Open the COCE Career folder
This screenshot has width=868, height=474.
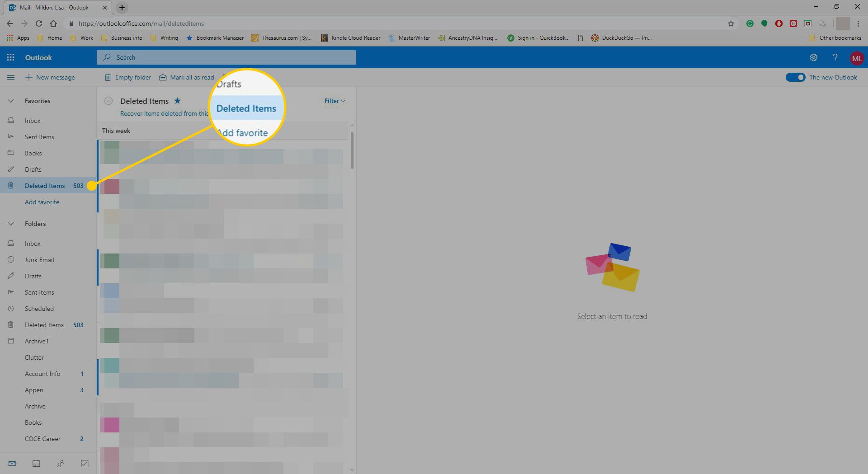point(48,439)
